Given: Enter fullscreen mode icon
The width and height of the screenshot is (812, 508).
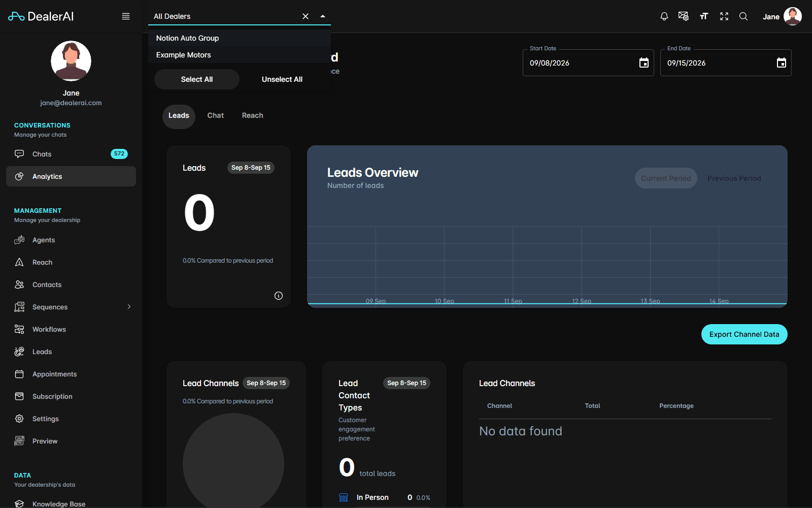Looking at the screenshot, I should coord(724,16).
